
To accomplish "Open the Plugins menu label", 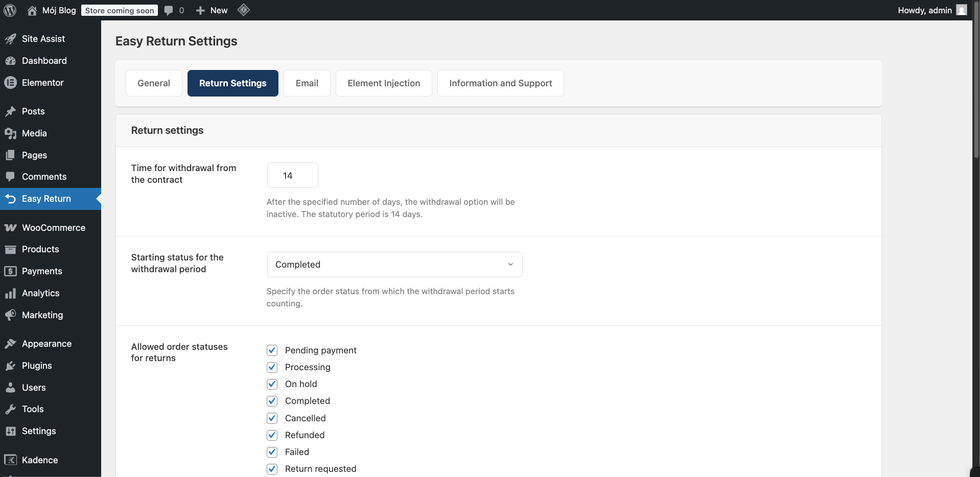I will [x=37, y=366].
